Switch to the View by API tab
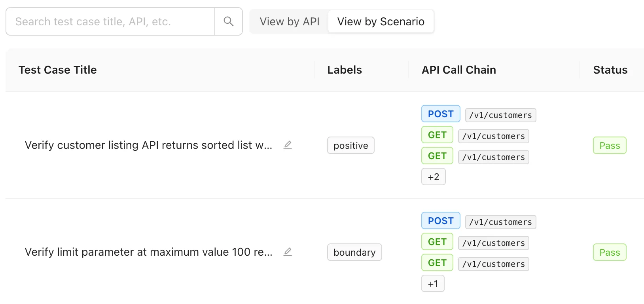The image size is (644, 304). [x=289, y=21]
